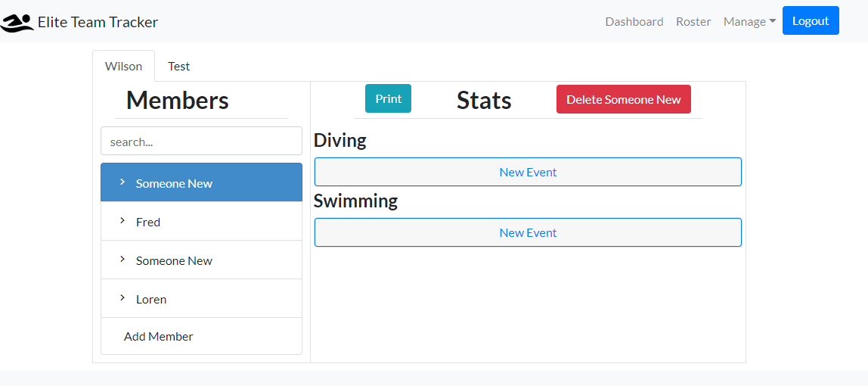Click Add Member at list bottom
The width and height of the screenshot is (868, 386).
[x=158, y=336]
